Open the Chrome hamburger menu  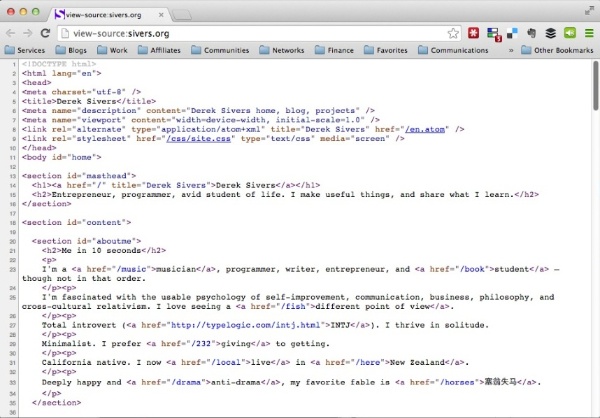coord(589,33)
